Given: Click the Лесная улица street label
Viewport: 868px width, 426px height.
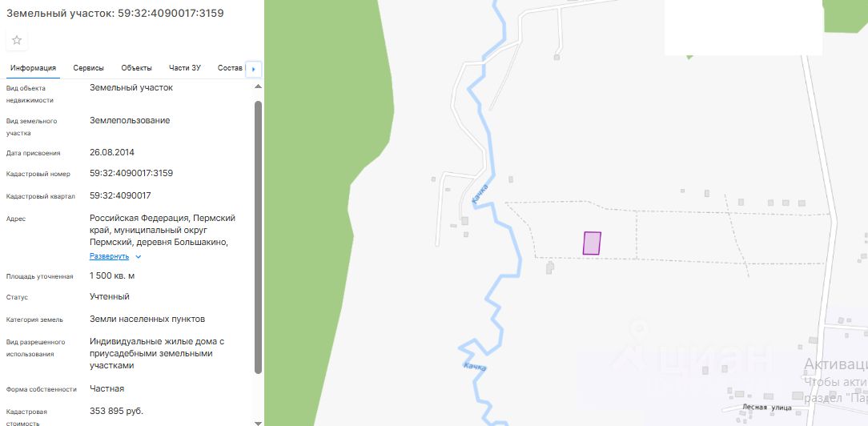Looking at the screenshot, I should (x=766, y=408).
